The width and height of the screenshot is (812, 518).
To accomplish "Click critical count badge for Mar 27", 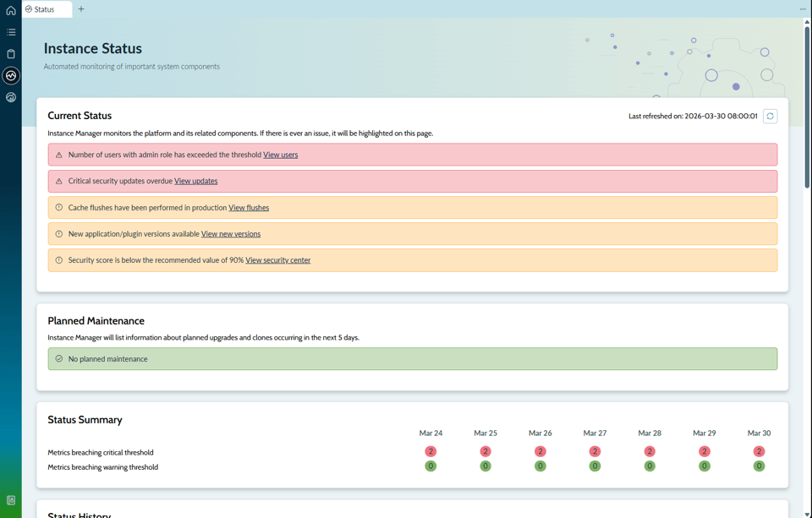I will tap(595, 451).
